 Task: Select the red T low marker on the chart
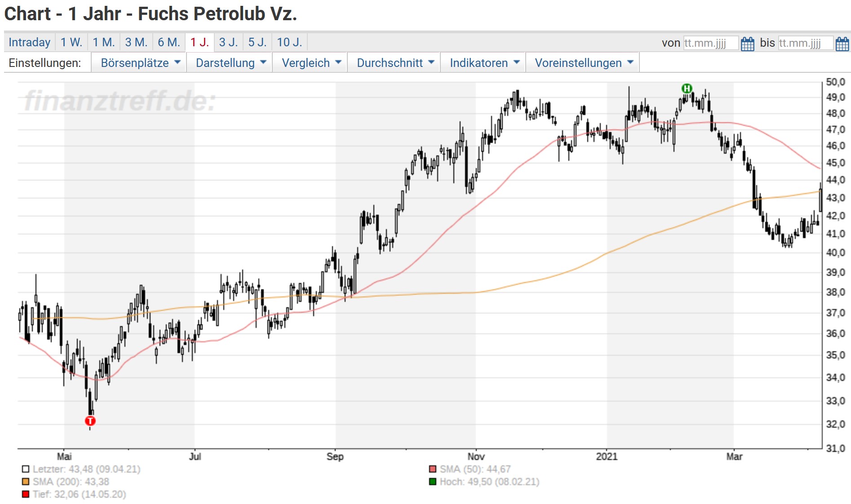click(x=90, y=421)
